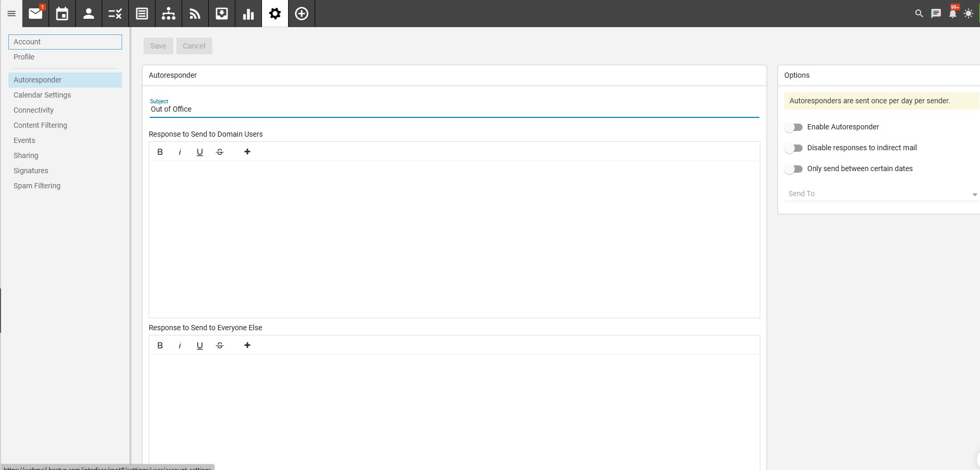Open the RSS feeds icon
The height and width of the screenshot is (470, 980).
[195, 14]
